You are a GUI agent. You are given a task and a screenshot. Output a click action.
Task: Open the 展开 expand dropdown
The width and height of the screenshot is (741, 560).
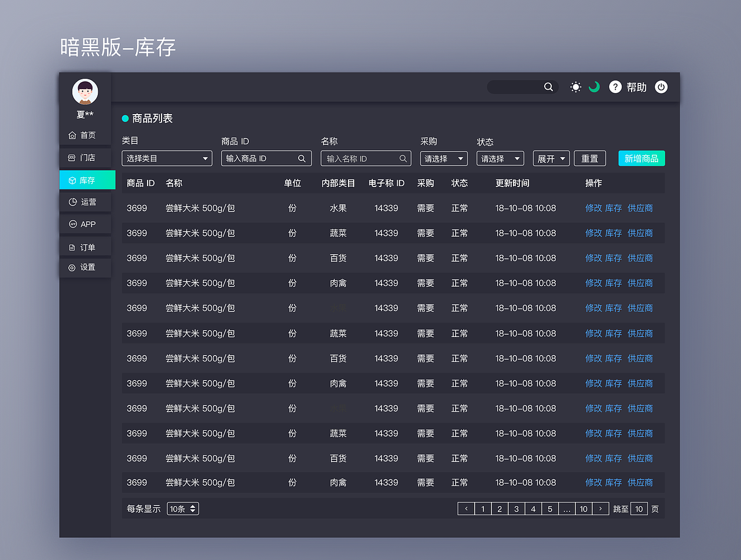click(551, 158)
